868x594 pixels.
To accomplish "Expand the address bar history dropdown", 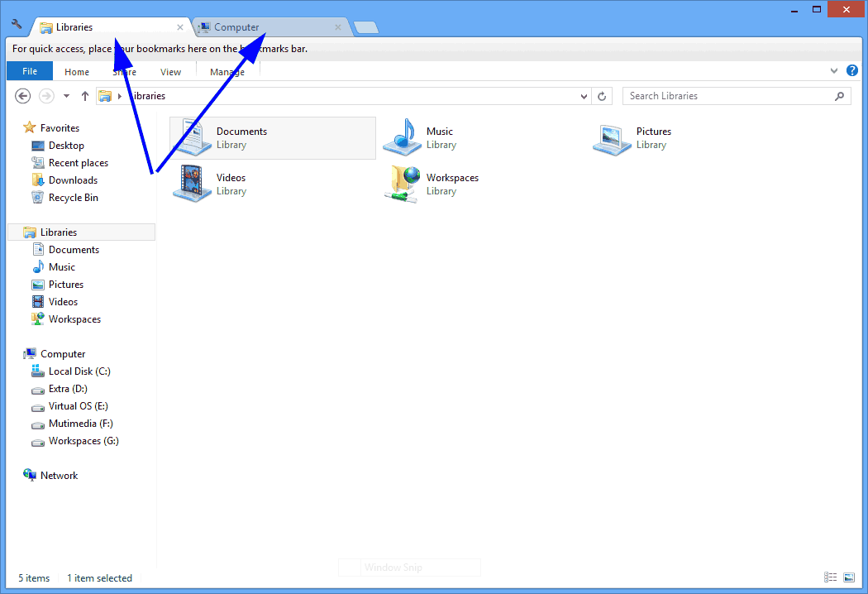I will pos(584,97).
